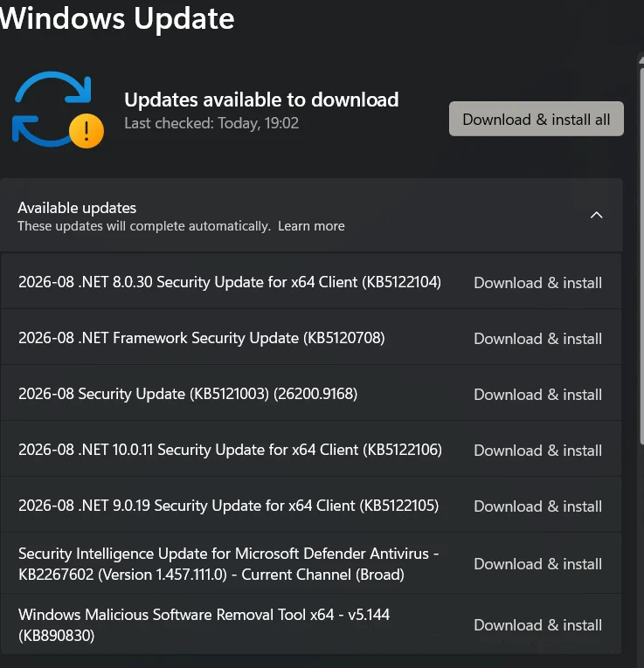Click the 2026-08 Security Update (KB5121003) entry

tap(188, 394)
